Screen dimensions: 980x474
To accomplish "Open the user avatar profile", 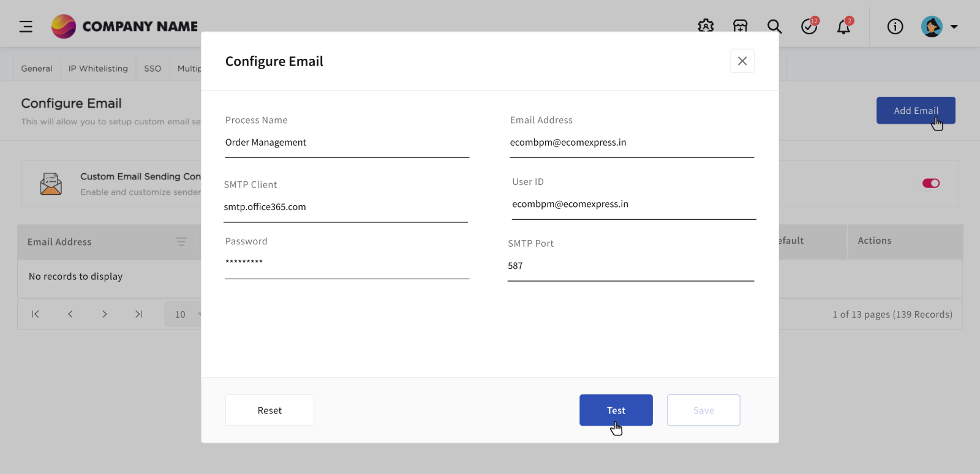I will click(x=932, y=26).
